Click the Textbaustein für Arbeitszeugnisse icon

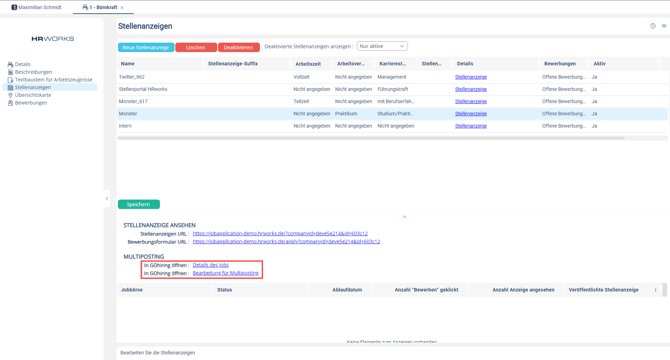(x=10, y=79)
